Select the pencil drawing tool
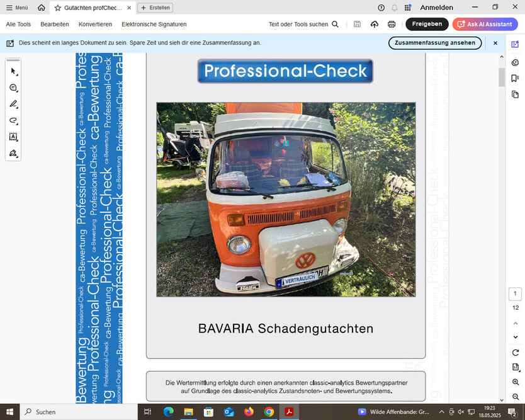This screenshot has width=525, height=420. (x=13, y=104)
